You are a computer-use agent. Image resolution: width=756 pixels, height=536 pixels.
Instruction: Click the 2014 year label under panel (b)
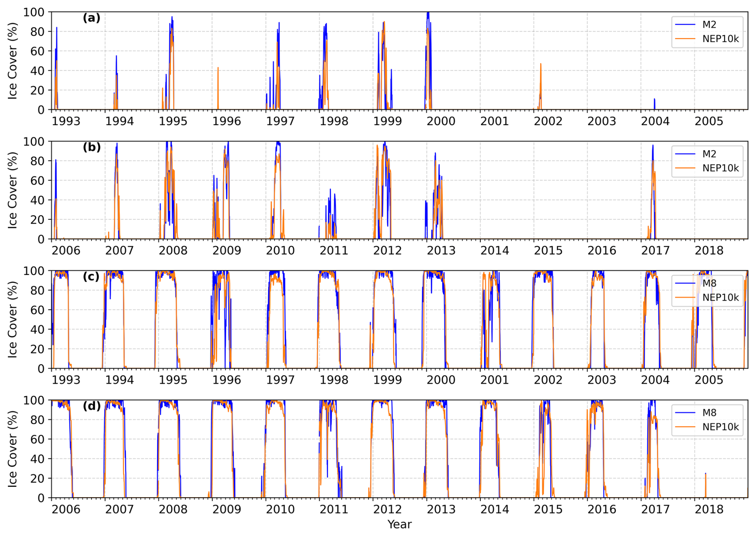494,251
